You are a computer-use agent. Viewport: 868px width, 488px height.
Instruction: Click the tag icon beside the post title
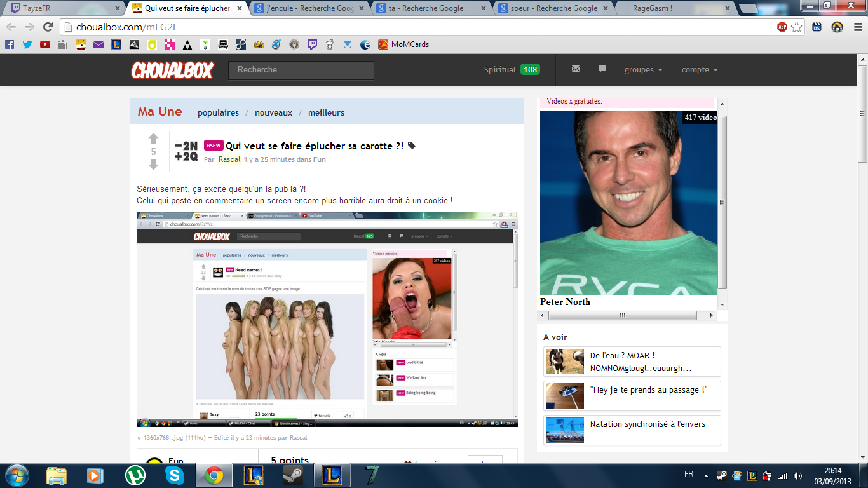coord(412,146)
